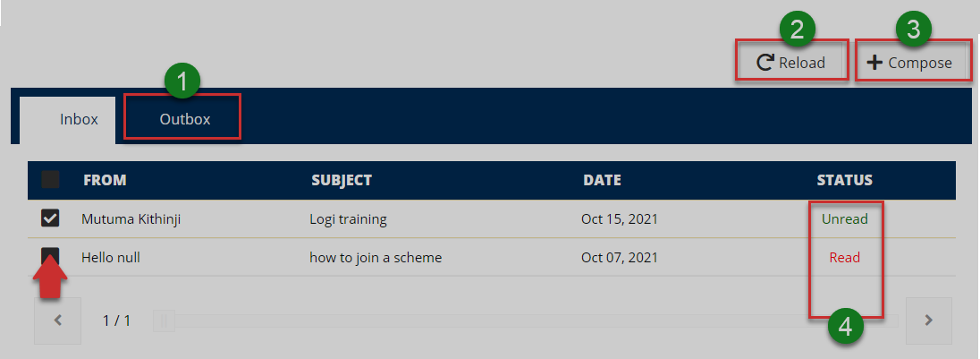
Task: Click the Reload circular arrow icon
Action: [x=765, y=63]
